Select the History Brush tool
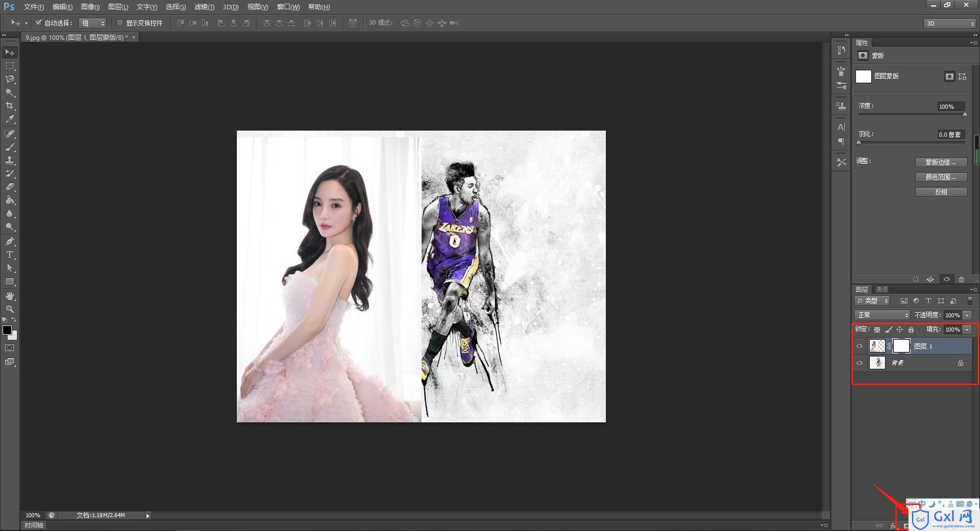This screenshot has width=980, height=531. click(10, 173)
